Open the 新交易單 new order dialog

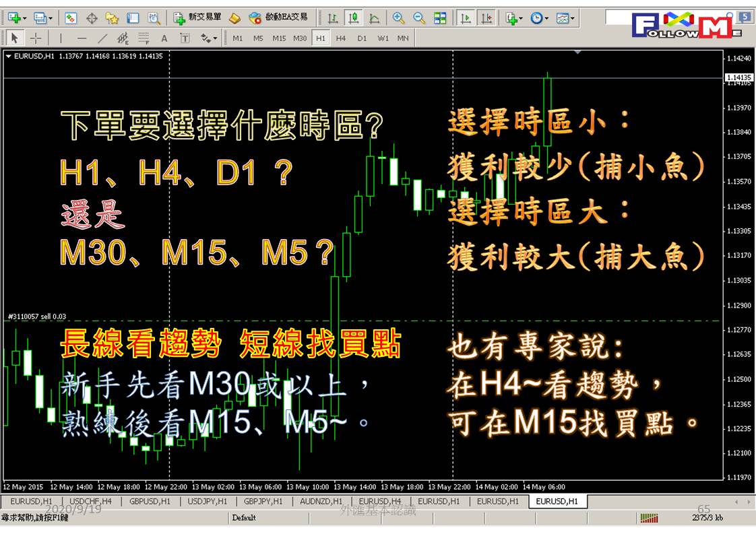point(197,18)
